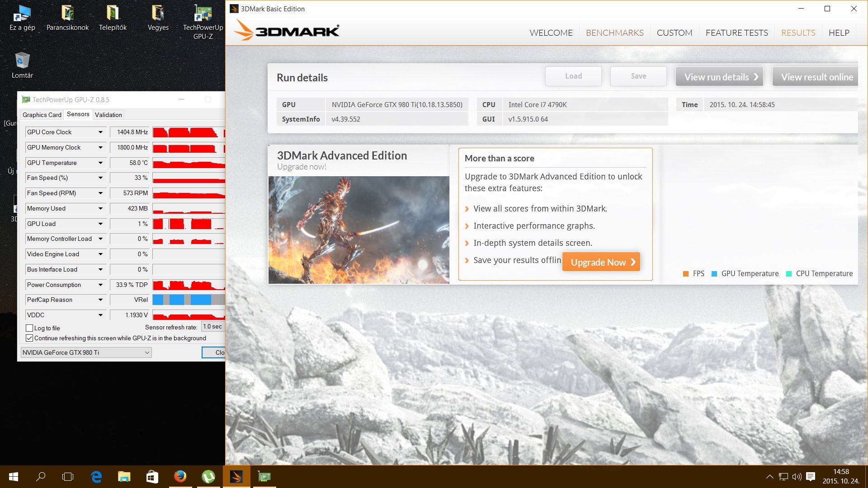
Task: Expand the PerfCap Reason sensor dropdown
Action: click(x=100, y=300)
